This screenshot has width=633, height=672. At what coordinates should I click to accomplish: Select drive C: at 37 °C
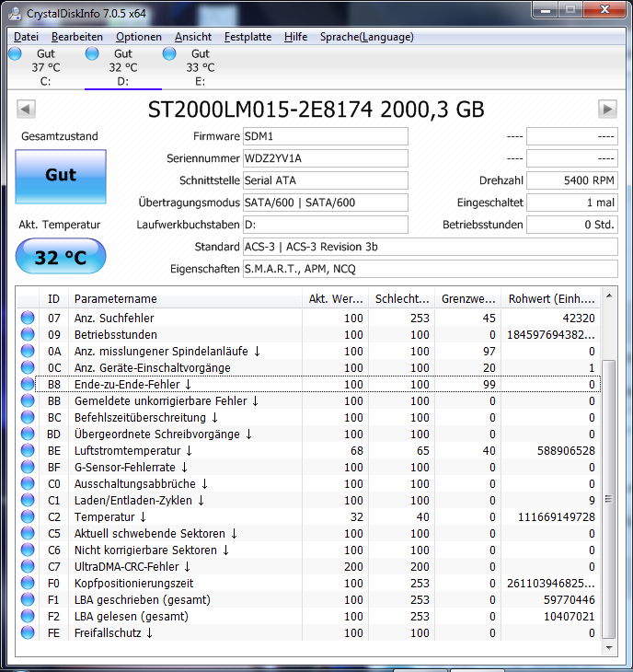(x=46, y=67)
